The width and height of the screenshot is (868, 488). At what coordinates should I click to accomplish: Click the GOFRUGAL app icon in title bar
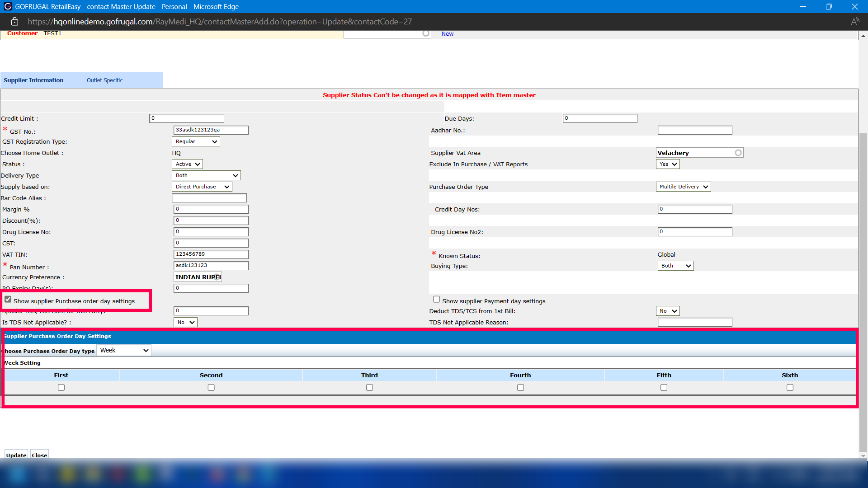click(7, 6)
